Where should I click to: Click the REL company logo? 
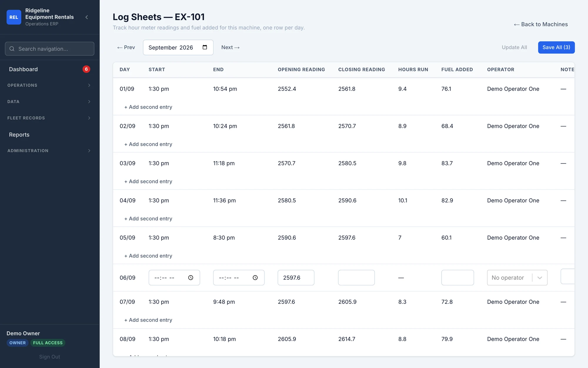point(14,17)
